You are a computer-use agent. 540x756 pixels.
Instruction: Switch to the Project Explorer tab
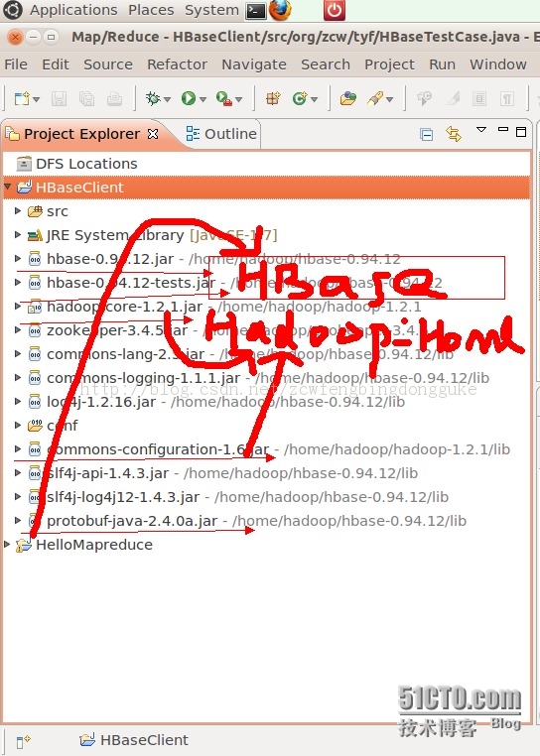click(x=81, y=134)
